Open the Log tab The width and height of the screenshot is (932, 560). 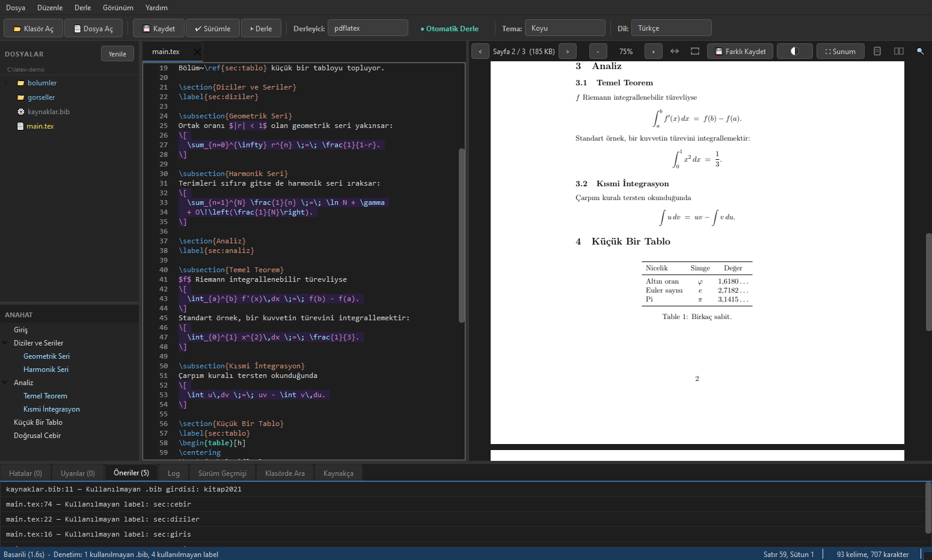pos(174,473)
